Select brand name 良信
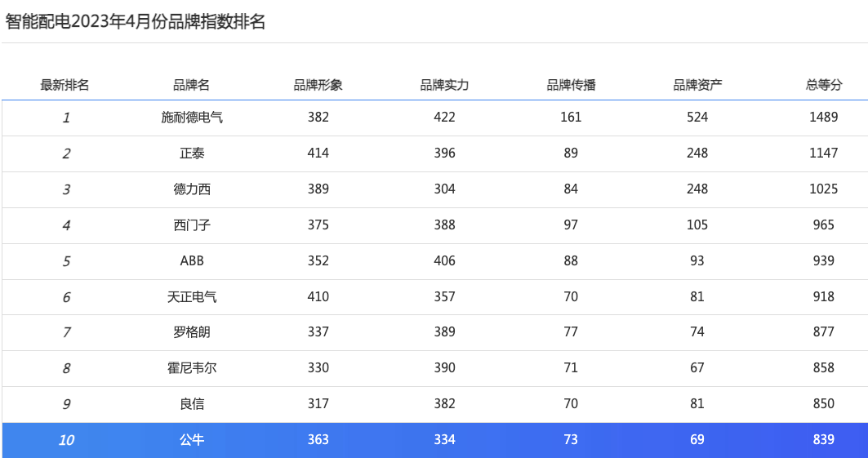Viewport: 868px width, 458px height. 192,404
